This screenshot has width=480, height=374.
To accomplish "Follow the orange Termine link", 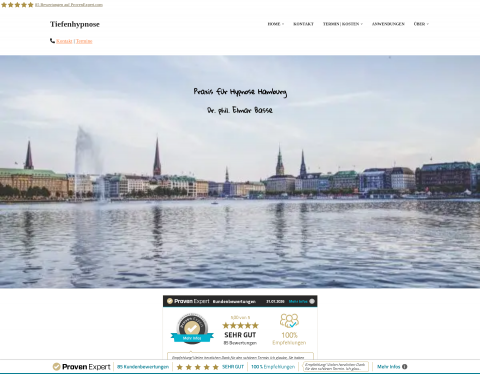I will coord(84,41).
